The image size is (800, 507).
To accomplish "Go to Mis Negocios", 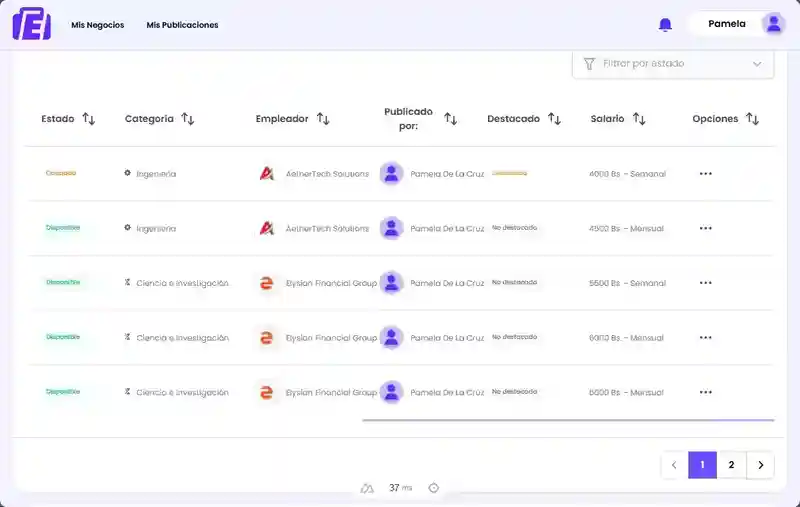I will pos(98,25).
